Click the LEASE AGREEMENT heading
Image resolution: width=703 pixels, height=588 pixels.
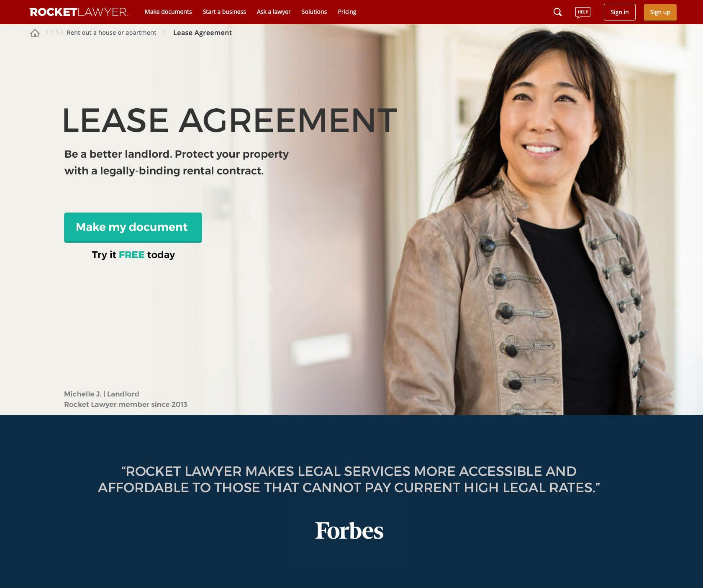(230, 120)
